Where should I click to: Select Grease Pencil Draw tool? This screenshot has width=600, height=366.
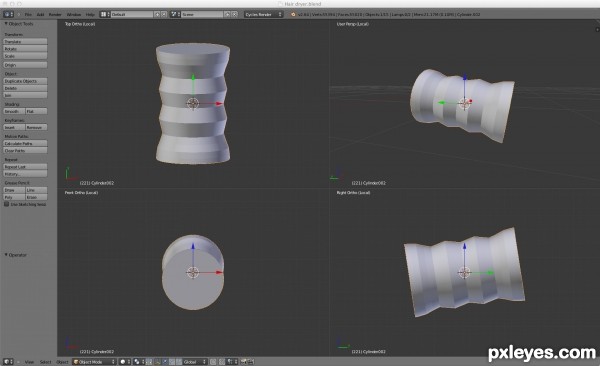point(14,190)
